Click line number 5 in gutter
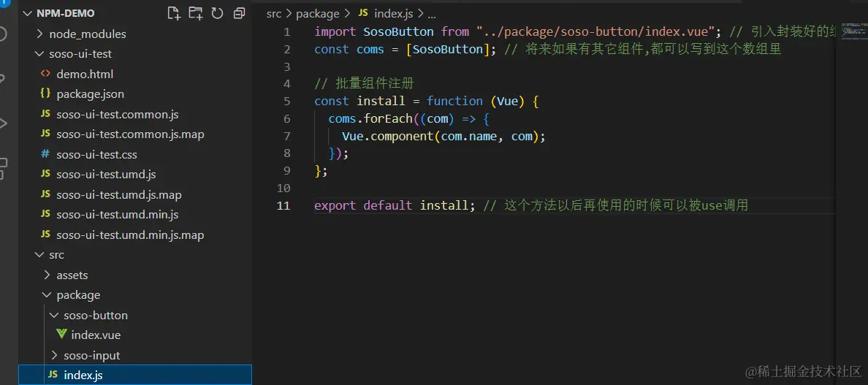This screenshot has width=868, height=385. 286,102
